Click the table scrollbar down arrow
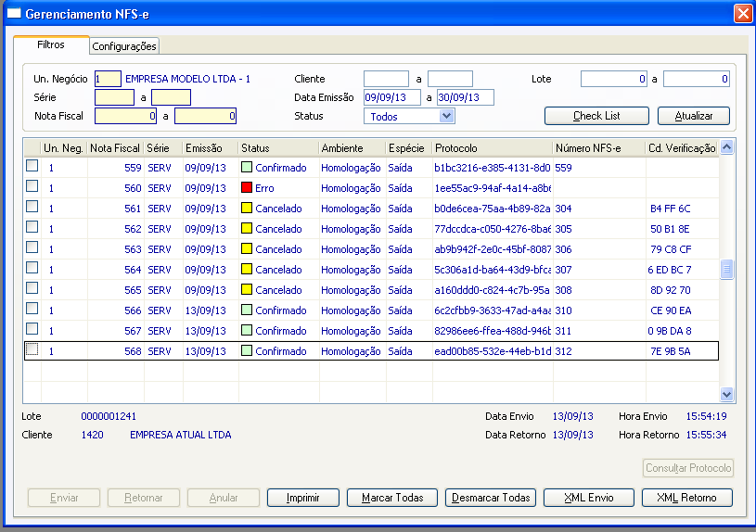The width and height of the screenshot is (756, 532). click(726, 394)
